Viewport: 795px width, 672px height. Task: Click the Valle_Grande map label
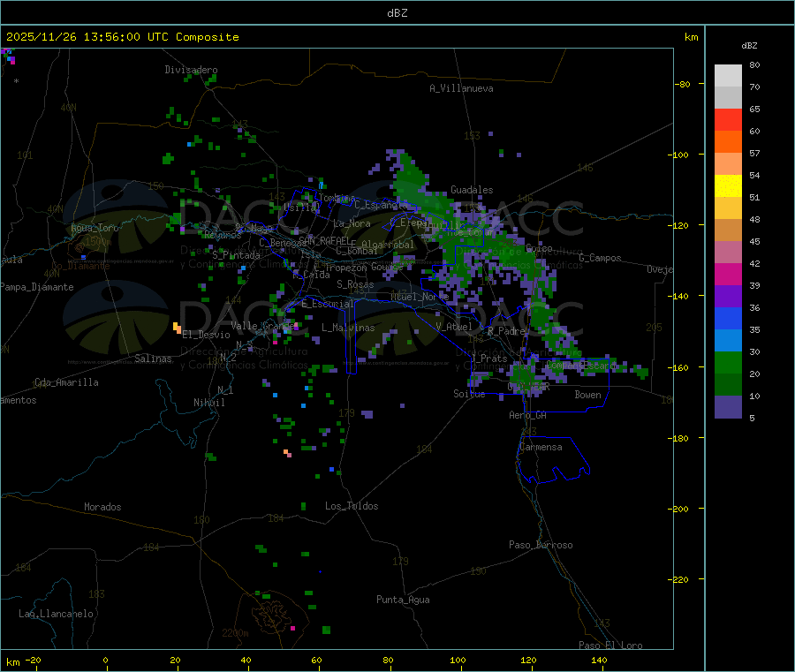262,325
